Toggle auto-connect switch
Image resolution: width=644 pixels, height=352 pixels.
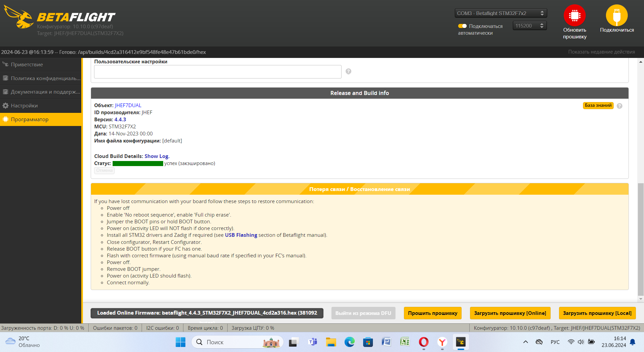[462, 26]
